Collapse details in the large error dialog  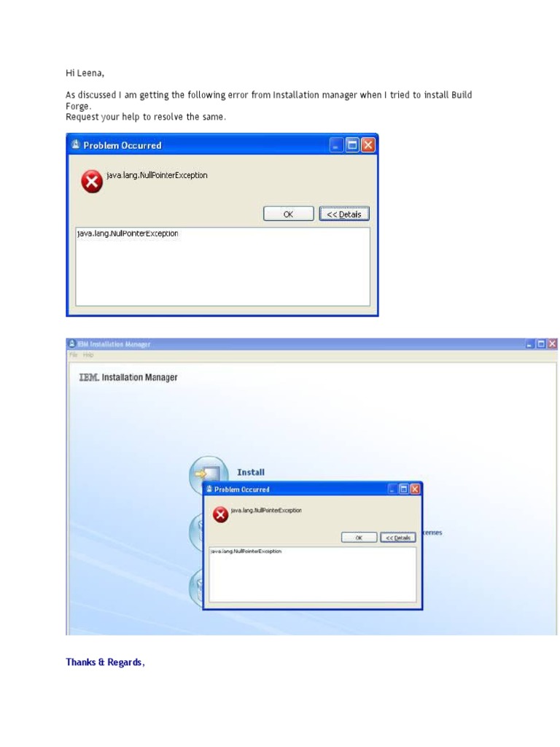pyautogui.click(x=344, y=214)
